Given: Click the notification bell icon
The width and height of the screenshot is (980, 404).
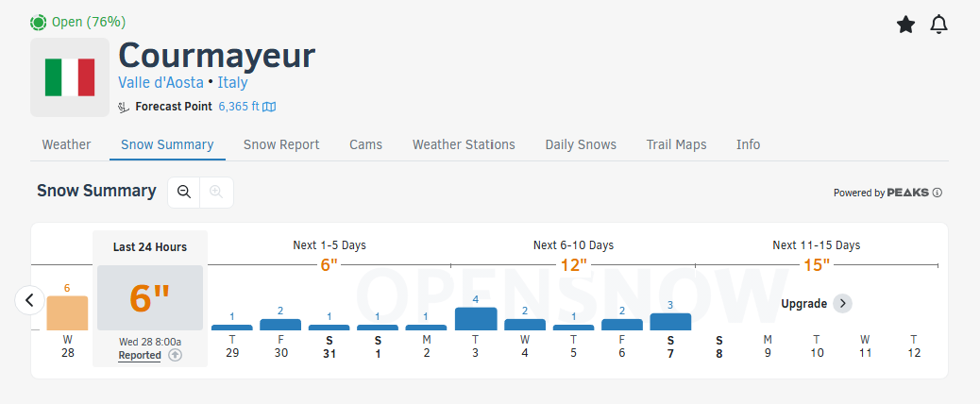Looking at the screenshot, I should click(x=938, y=25).
